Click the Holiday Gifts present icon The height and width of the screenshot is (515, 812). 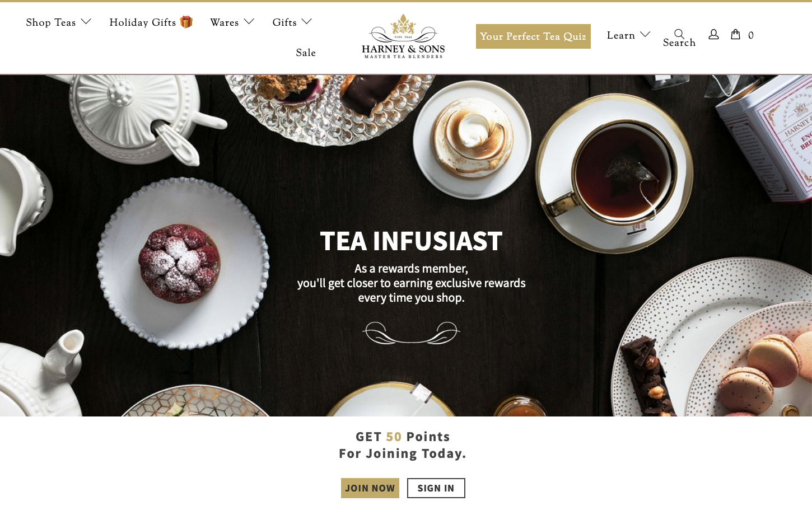[x=186, y=22]
